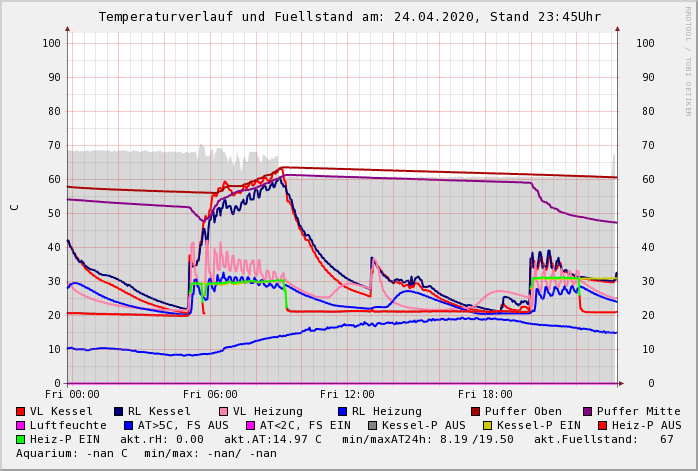The width and height of the screenshot is (698, 471).
Task: Click the blue RL Heizung legend swatch
Action: 343,411
